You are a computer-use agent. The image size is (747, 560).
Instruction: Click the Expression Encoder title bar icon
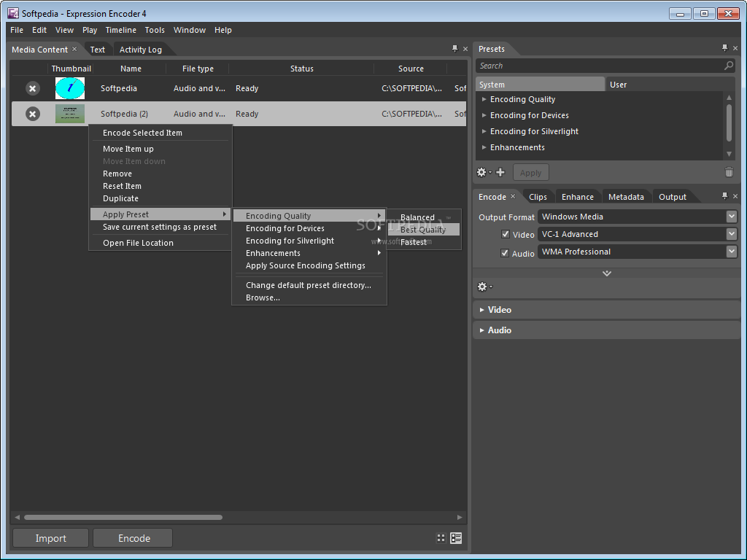(x=13, y=13)
